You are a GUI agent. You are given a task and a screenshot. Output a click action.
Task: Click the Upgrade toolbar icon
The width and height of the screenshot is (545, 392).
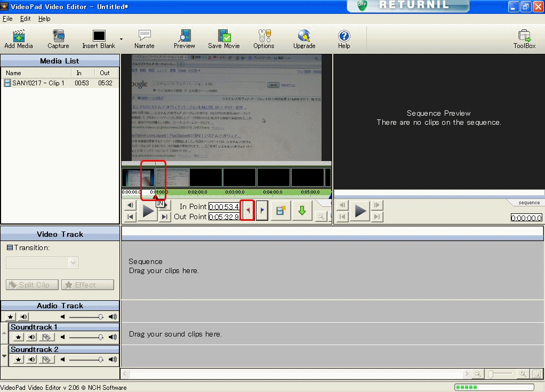coord(304,38)
